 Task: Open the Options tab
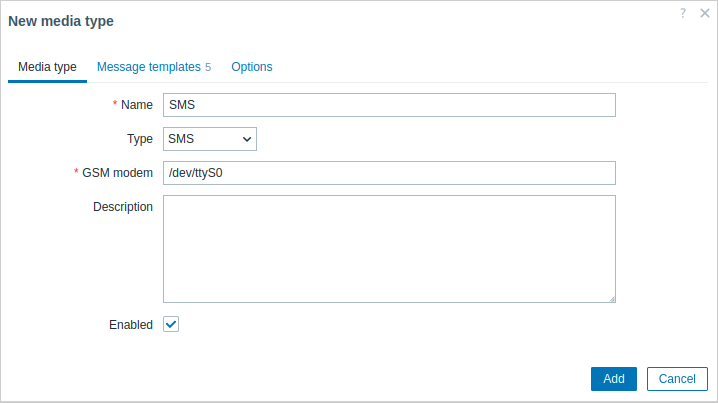pos(252,67)
